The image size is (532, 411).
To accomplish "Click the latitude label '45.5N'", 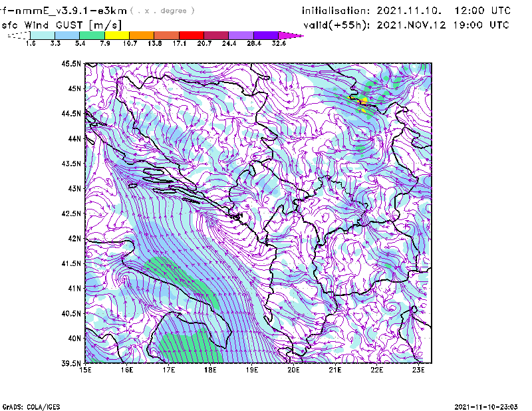I will 71,63.
